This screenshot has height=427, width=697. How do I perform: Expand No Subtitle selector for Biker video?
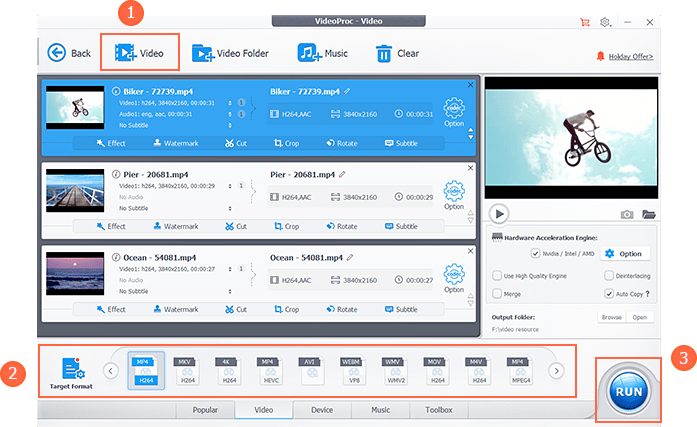tap(175, 125)
